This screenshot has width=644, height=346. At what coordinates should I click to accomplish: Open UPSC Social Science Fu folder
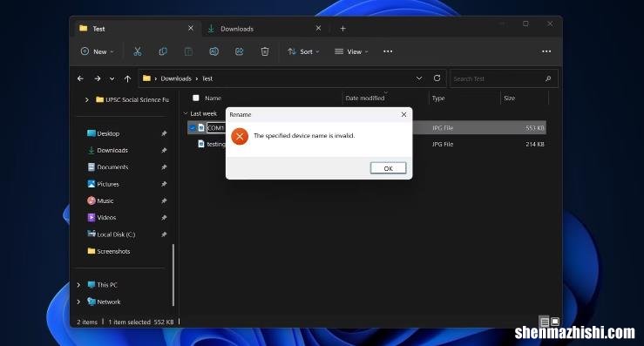click(x=132, y=99)
